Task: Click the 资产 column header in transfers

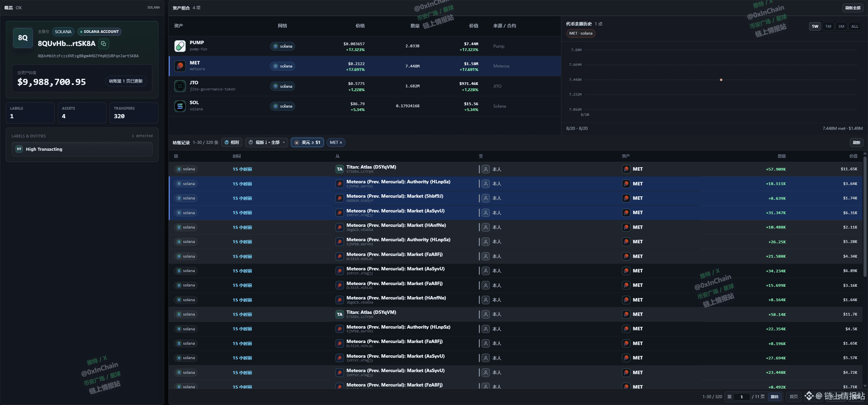Action: (626, 156)
